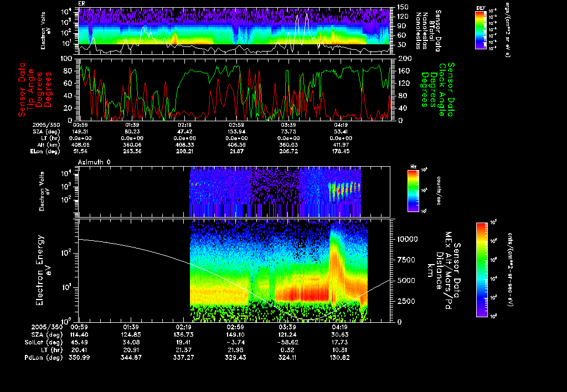Select SolLat value 34.08
The height and width of the screenshot is (392, 567).
[x=131, y=343]
